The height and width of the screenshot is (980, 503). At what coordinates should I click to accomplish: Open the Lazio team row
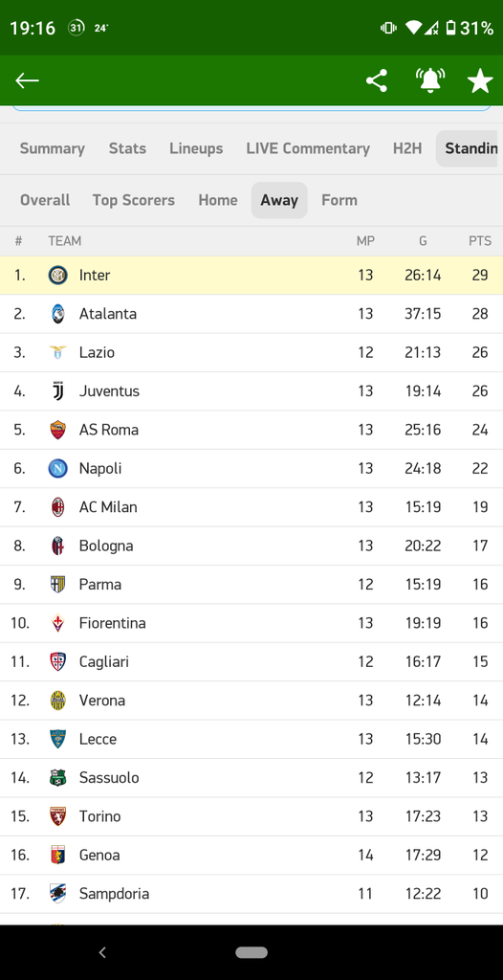click(x=251, y=352)
